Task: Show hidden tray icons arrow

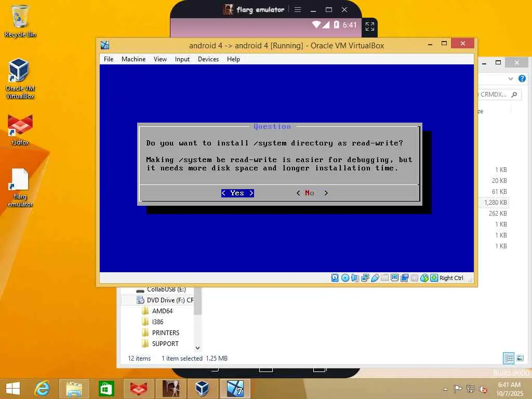Action: pos(445,389)
